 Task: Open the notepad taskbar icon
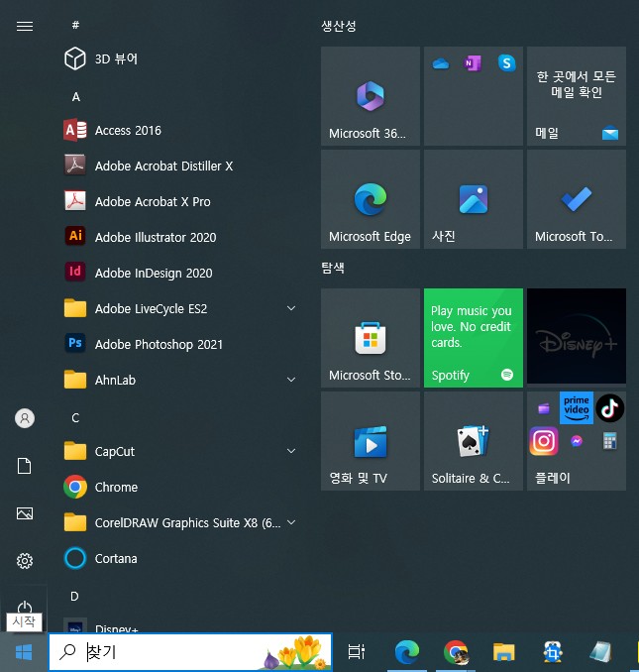tap(601, 652)
